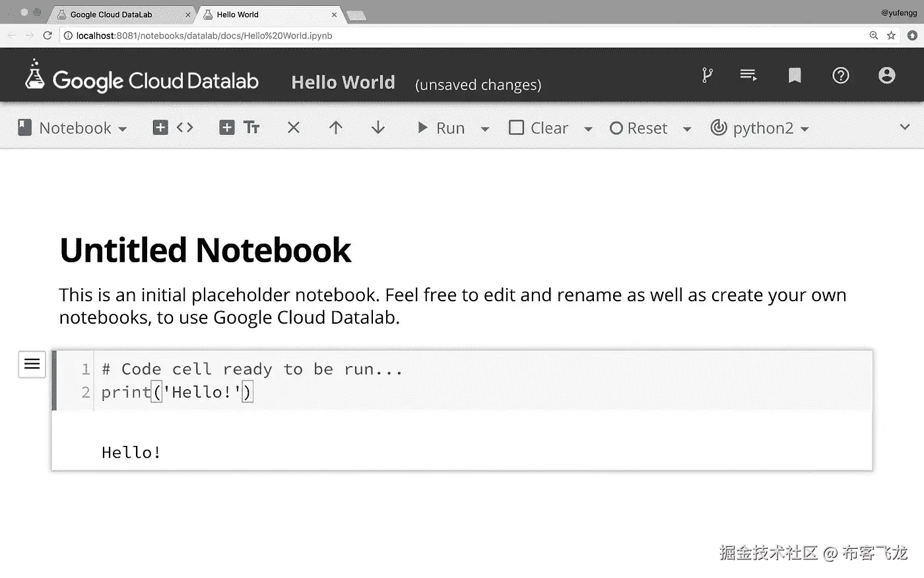The height and width of the screenshot is (578, 924).
Task: Move the cell up
Action: pos(336,127)
